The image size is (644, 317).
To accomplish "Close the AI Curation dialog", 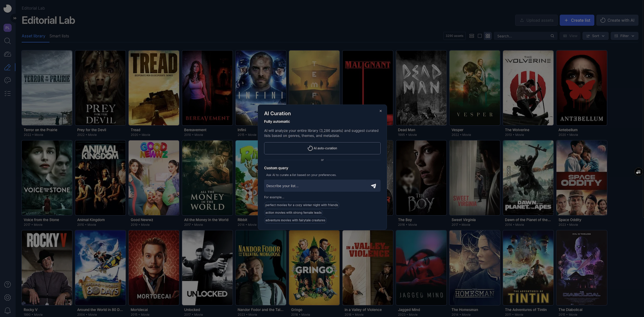I will (x=381, y=111).
